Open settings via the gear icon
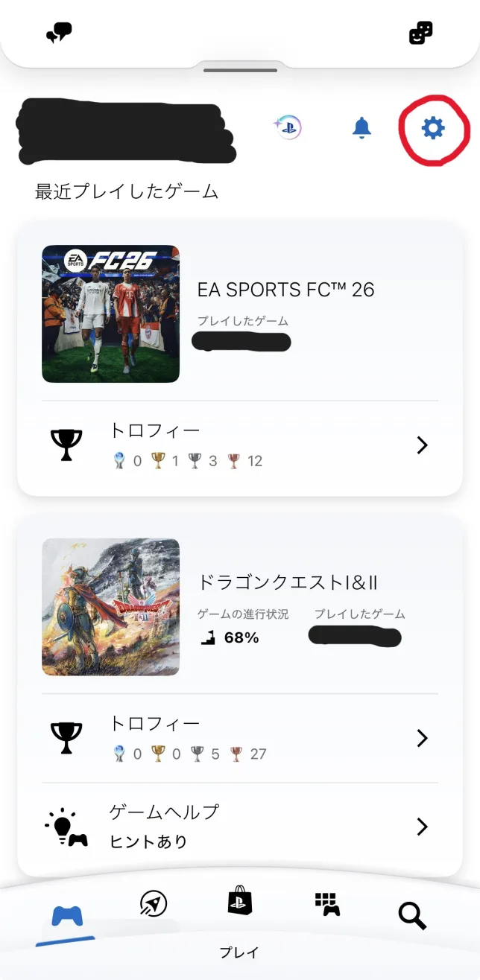480x980 pixels. [433, 129]
